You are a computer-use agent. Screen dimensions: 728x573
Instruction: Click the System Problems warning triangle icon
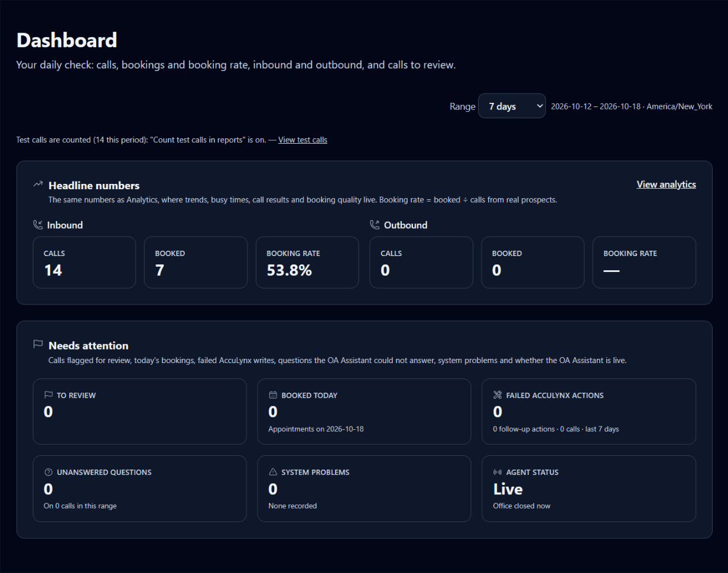273,472
